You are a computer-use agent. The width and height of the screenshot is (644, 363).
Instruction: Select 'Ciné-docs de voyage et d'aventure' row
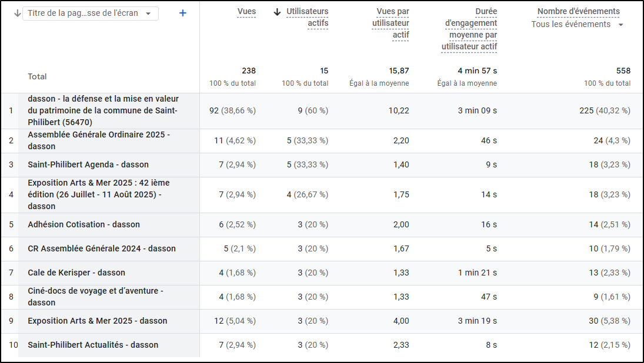[95, 297]
